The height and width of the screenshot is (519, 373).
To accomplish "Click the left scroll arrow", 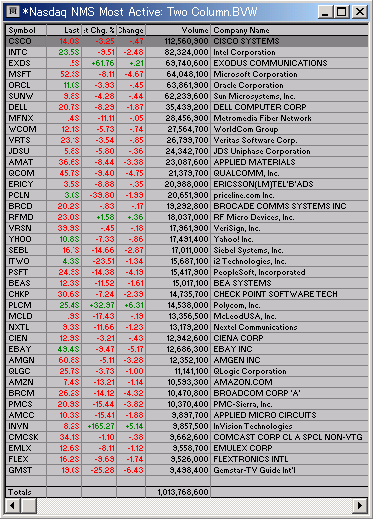I will (x=13, y=506).
